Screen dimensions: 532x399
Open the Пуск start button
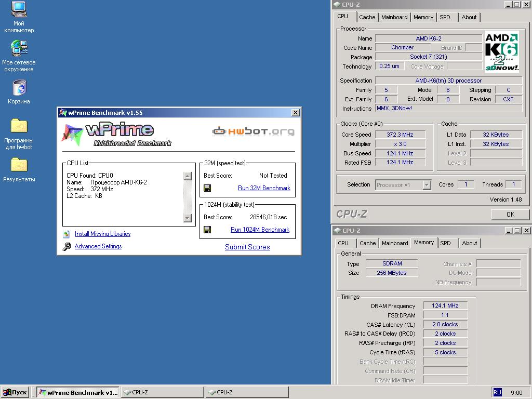pos(15,392)
